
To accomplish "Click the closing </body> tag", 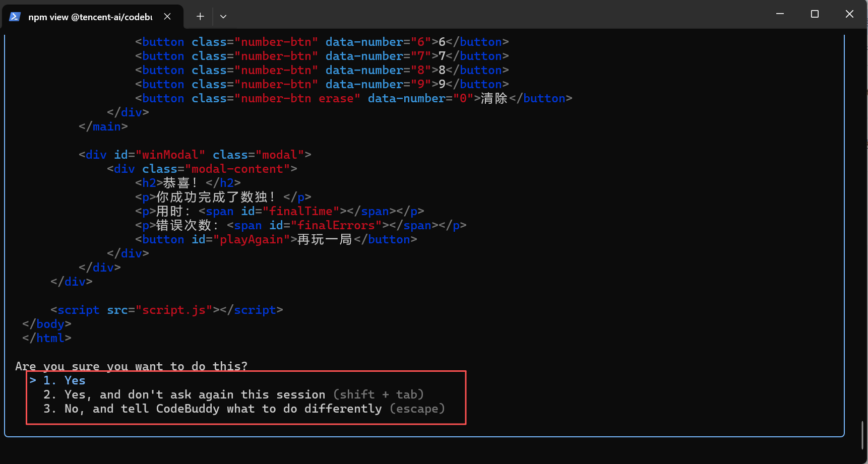I will click(x=46, y=324).
